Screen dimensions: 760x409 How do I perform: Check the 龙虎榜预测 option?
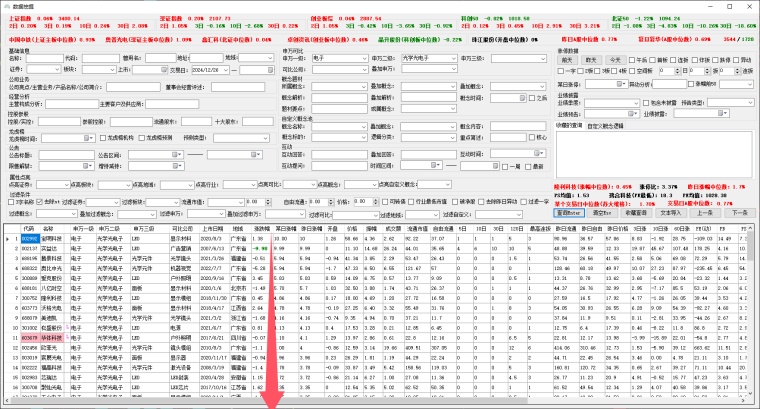tap(142, 138)
